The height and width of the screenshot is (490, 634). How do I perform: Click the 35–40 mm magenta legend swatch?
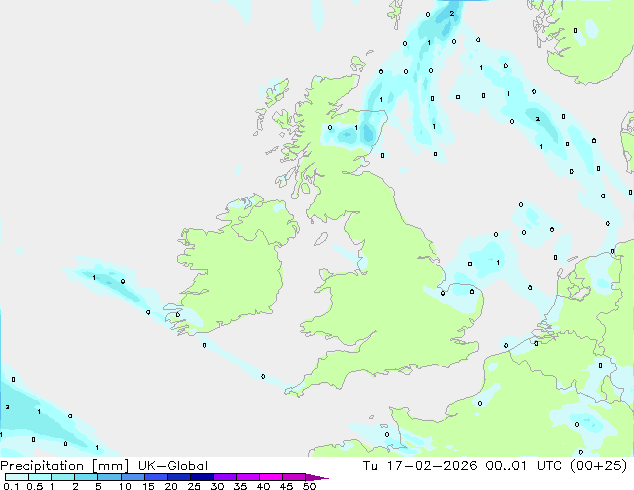[247, 477]
